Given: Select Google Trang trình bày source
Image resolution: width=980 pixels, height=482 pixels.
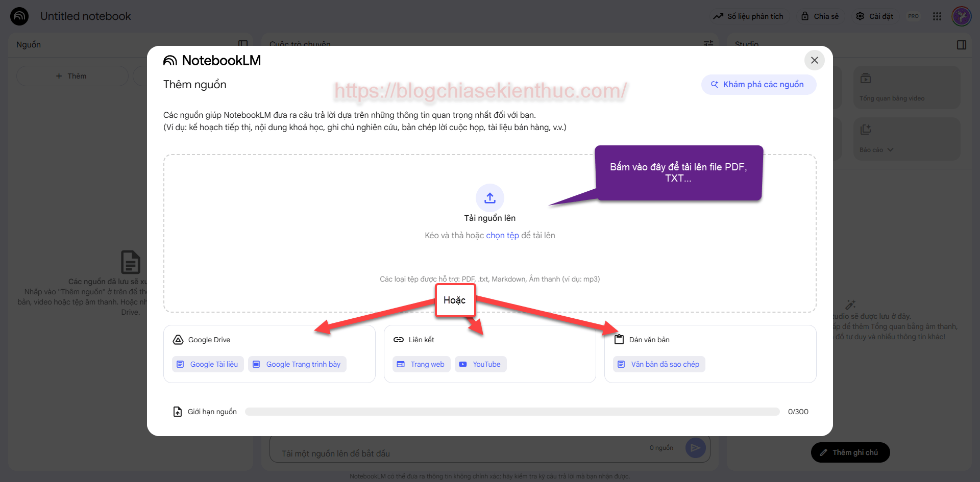Looking at the screenshot, I should coord(297,364).
